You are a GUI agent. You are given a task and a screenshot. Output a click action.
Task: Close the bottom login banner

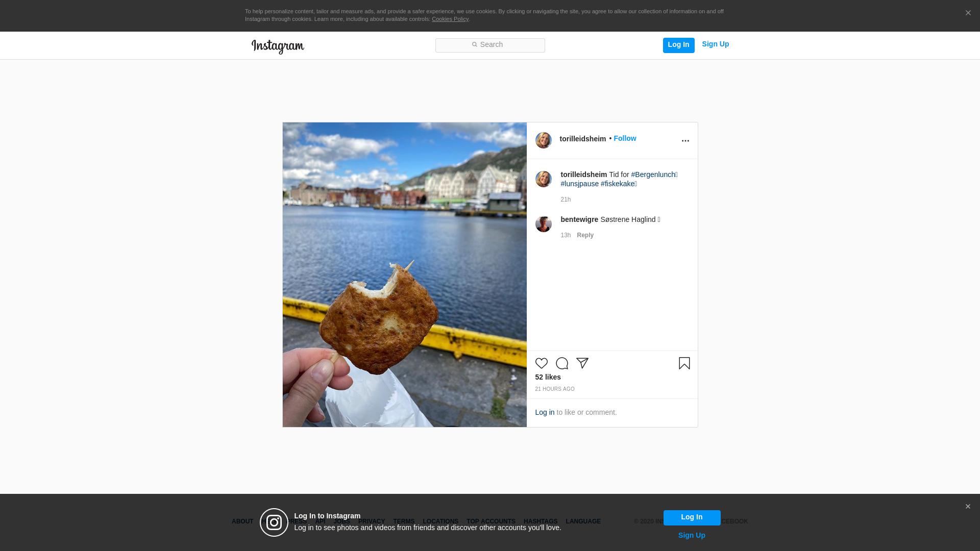[968, 507]
